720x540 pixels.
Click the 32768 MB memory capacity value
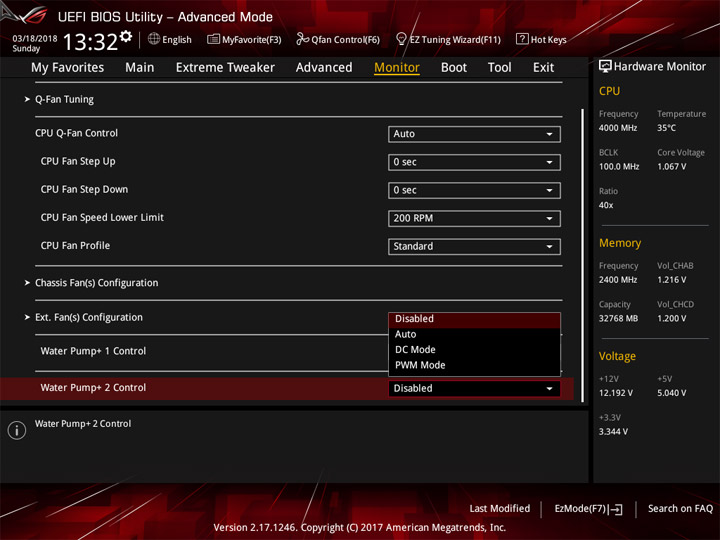[x=619, y=319]
